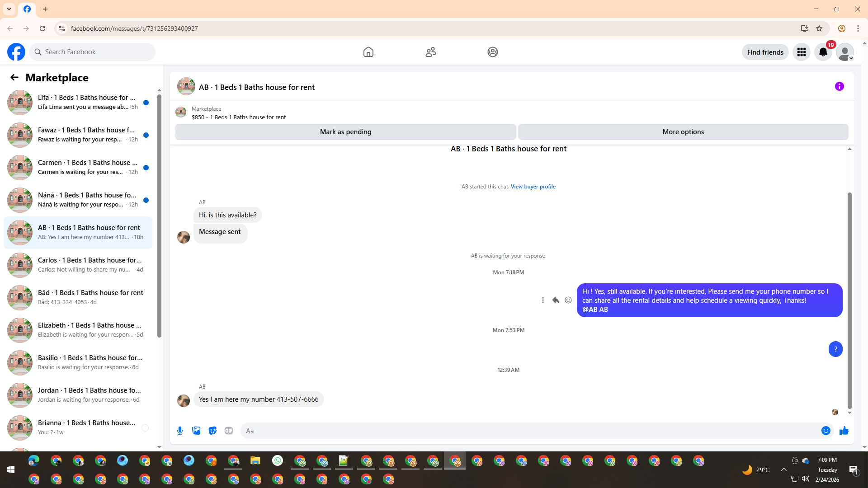
Task: Click the voice clip microphone icon
Action: (180, 431)
